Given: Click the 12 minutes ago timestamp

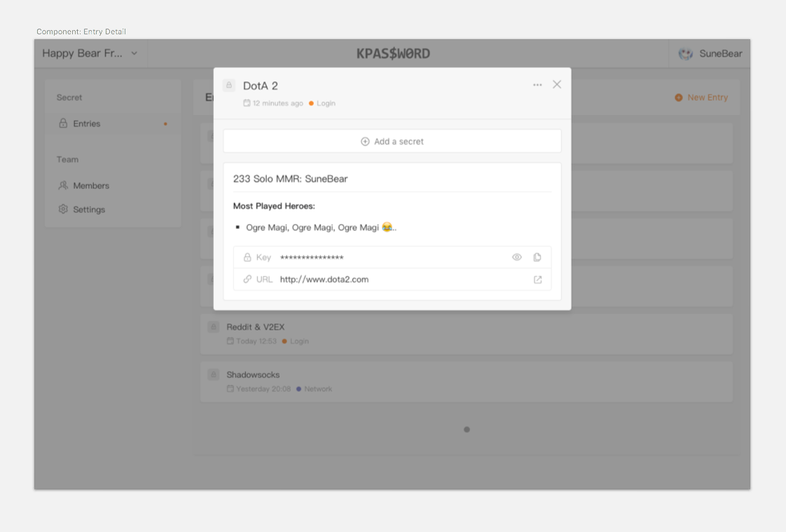Looking at the screenshot, I should pyautogui.click(x=277, y=103).
